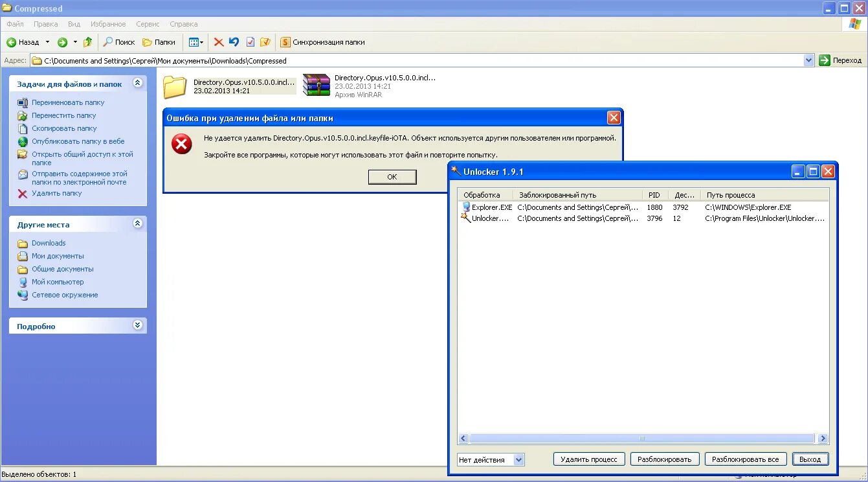Click the Unlocker wand title icon
Screen dimensions: 868x482
pos(456,171)
